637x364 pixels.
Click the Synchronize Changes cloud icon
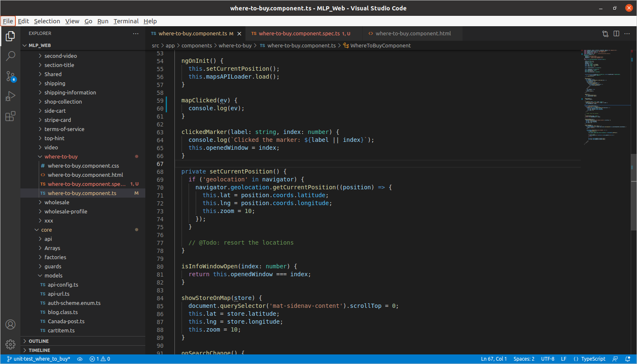coord(80,359)
